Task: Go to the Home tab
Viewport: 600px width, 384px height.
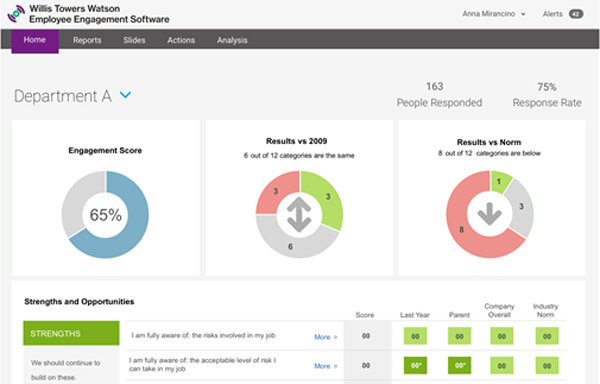Action: [x=35, y=40]
